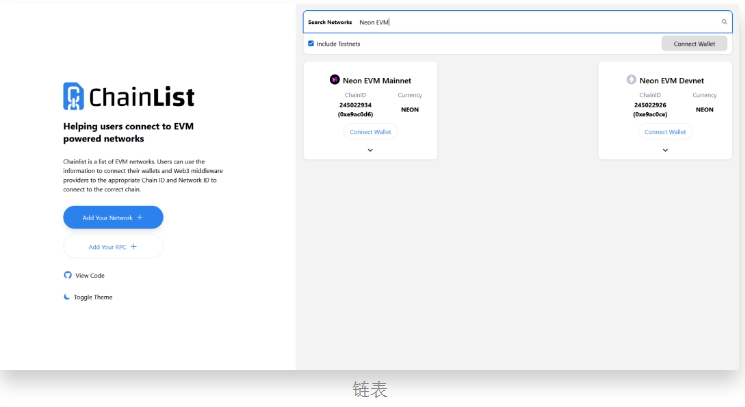The height and width of the screenshot is (407, 745).
Task: Click the Neon EVM Mainnet title
Action: coord(377,81)
